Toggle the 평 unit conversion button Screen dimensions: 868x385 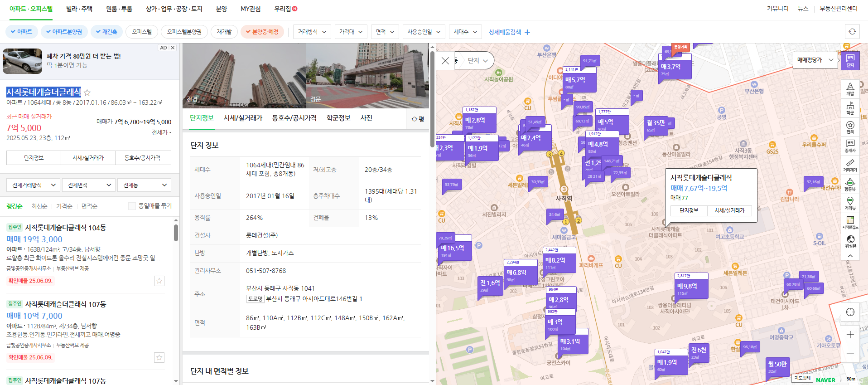coord(418,119)
